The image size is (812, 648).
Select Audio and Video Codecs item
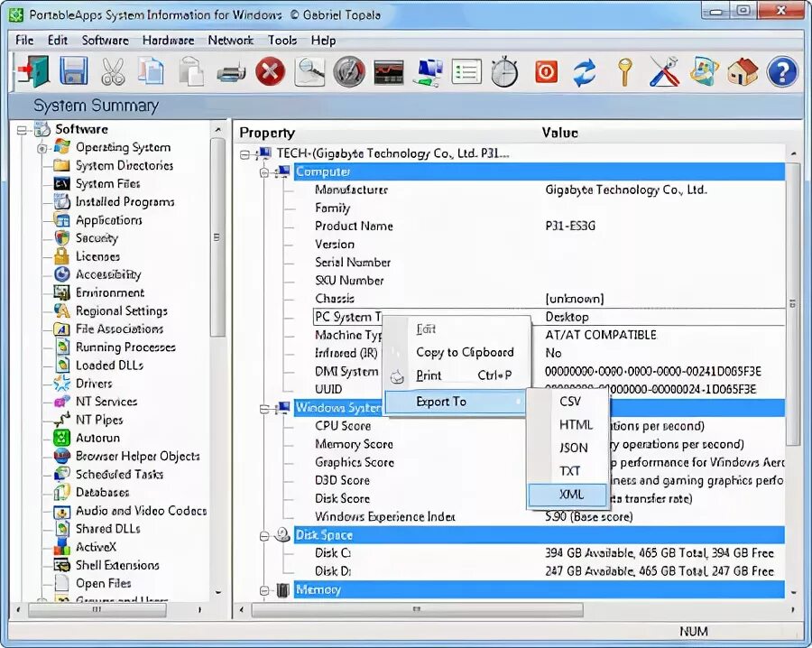coord(141,511)
